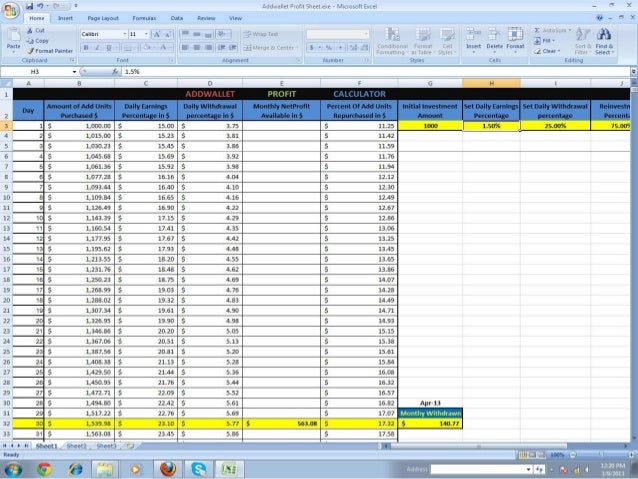The width and height of the screenshot is (638, 479).
Task: Click the horizontal scrollbar
Action: pos(479,446)
